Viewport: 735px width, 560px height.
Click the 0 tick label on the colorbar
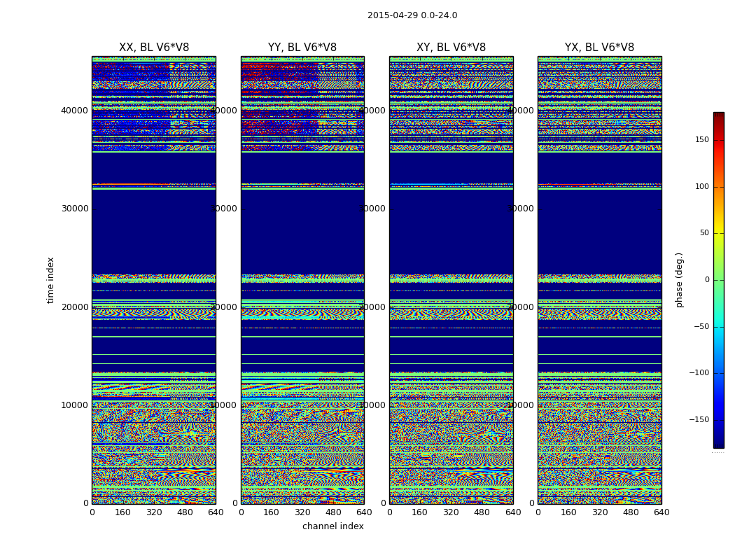pos(706,280)
